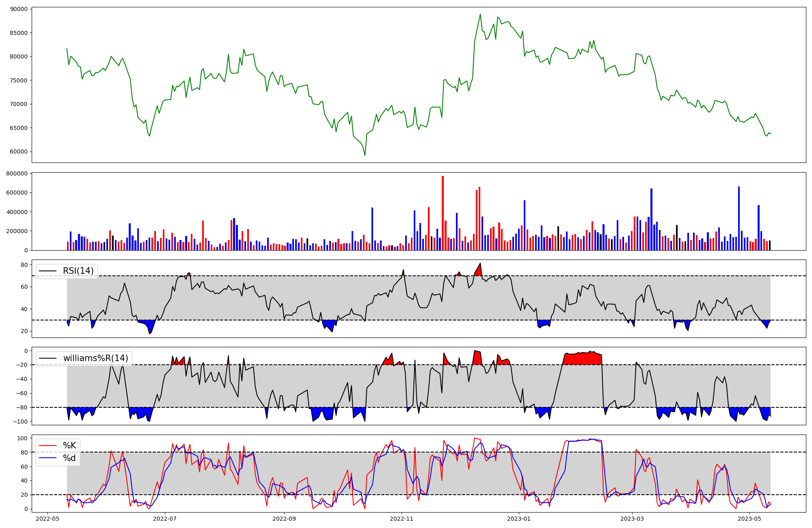Click the red %K line sample in legend

pos(48,446)
